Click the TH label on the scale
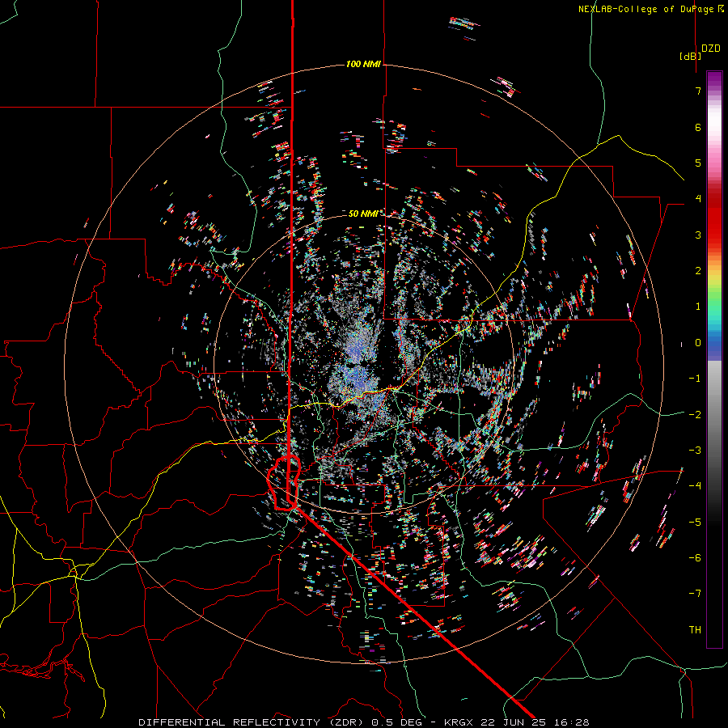 [x=695, y=629]
